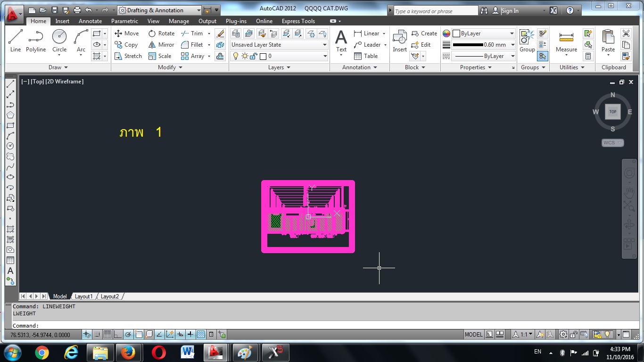Image resolution: width=644 pixels, height=362 pixels.
Task: Toggle Show/Hide Lineweight in status bar
Action: click(x=190, y=335)
